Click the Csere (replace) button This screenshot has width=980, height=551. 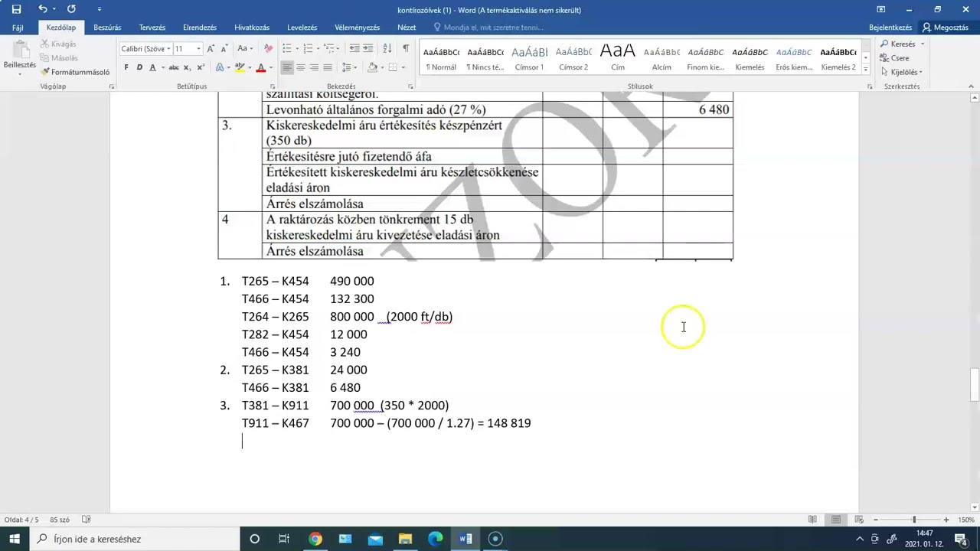pos(894,58)
